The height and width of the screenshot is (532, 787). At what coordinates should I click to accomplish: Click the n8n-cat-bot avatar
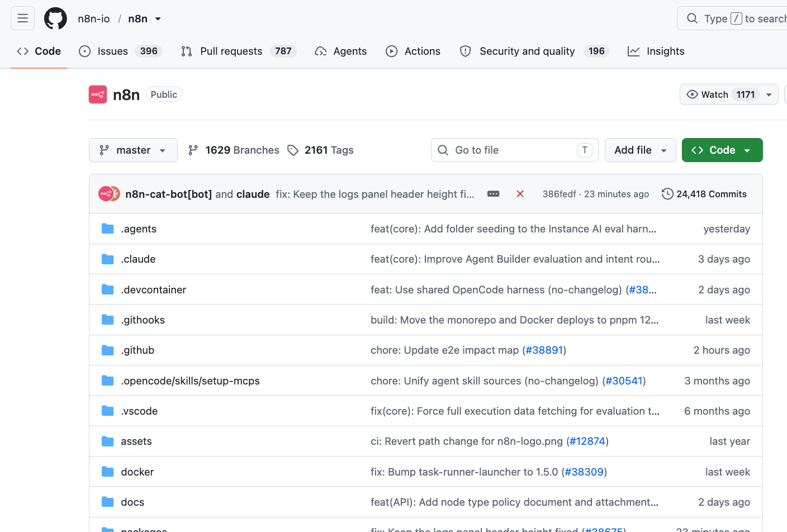click(x=105, y=194)
